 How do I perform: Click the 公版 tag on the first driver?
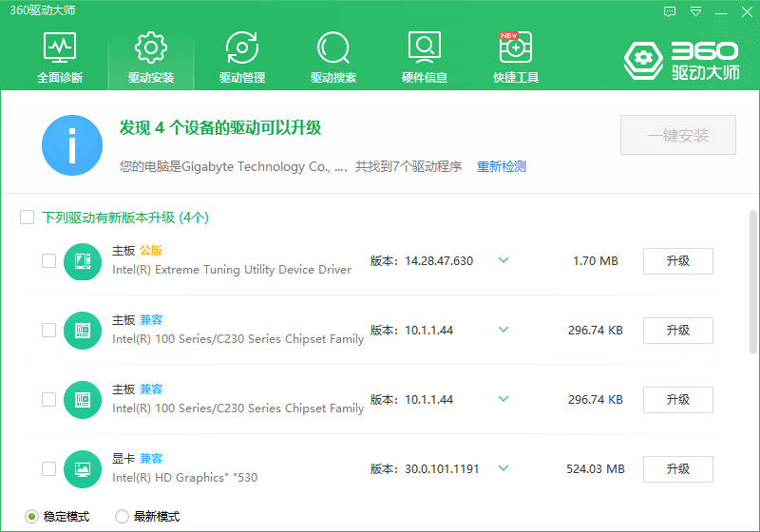click(x=151, y=251)
